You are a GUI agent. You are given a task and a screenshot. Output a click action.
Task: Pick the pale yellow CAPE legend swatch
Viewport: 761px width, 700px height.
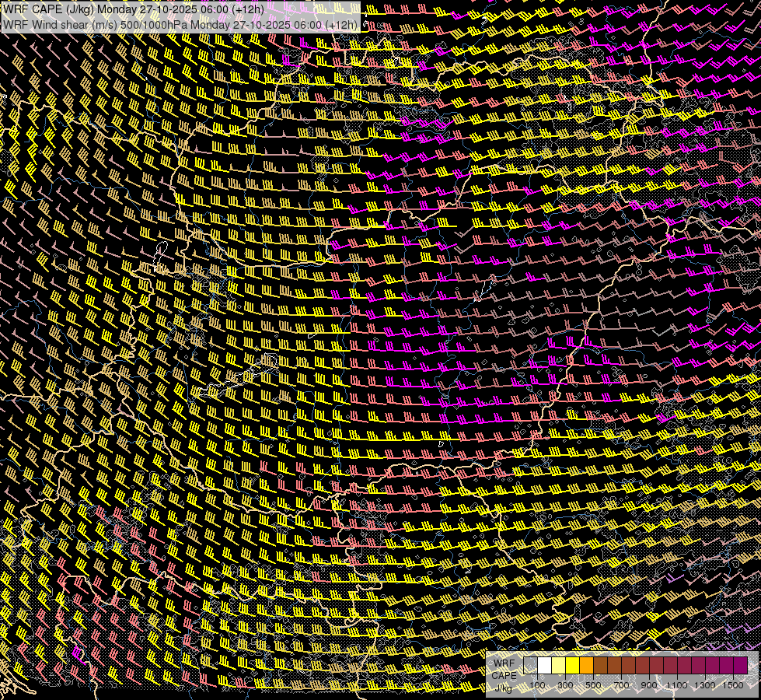tap(559, 666)
